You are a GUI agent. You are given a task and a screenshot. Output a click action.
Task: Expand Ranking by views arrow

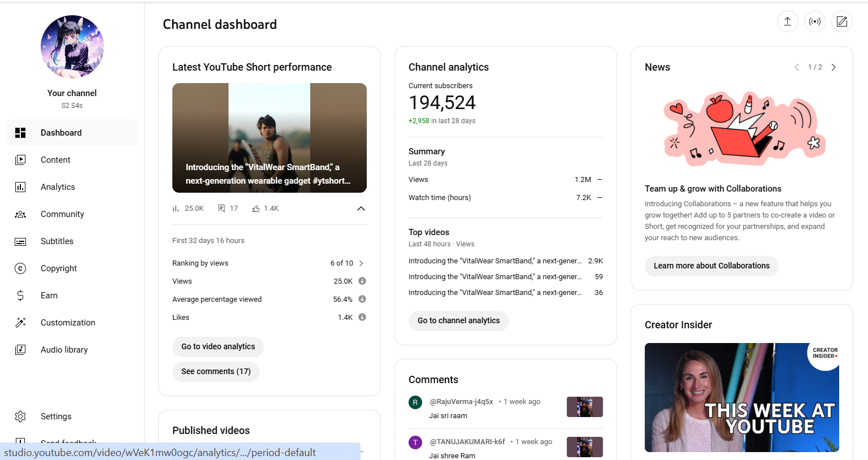(361, 263)
